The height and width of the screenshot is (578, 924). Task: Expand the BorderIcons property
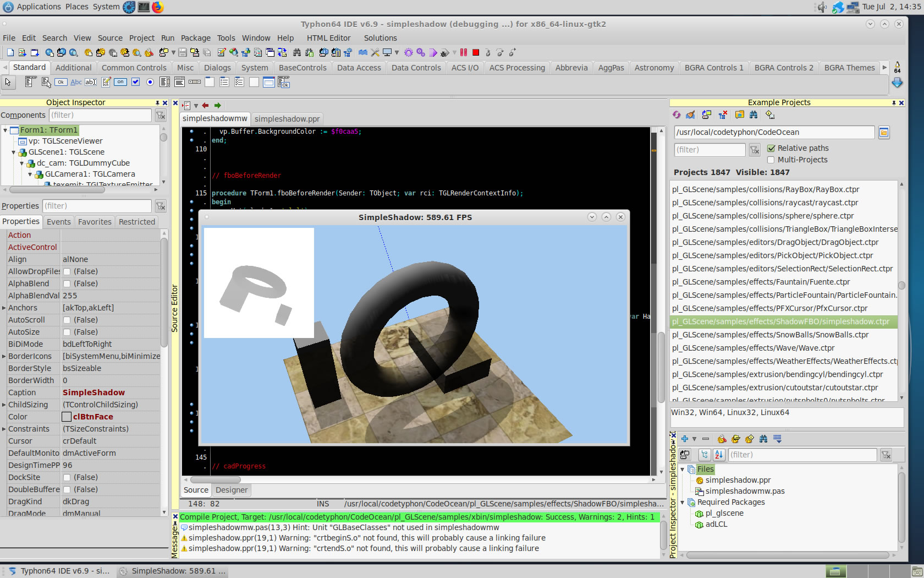(x=4, y=356)
